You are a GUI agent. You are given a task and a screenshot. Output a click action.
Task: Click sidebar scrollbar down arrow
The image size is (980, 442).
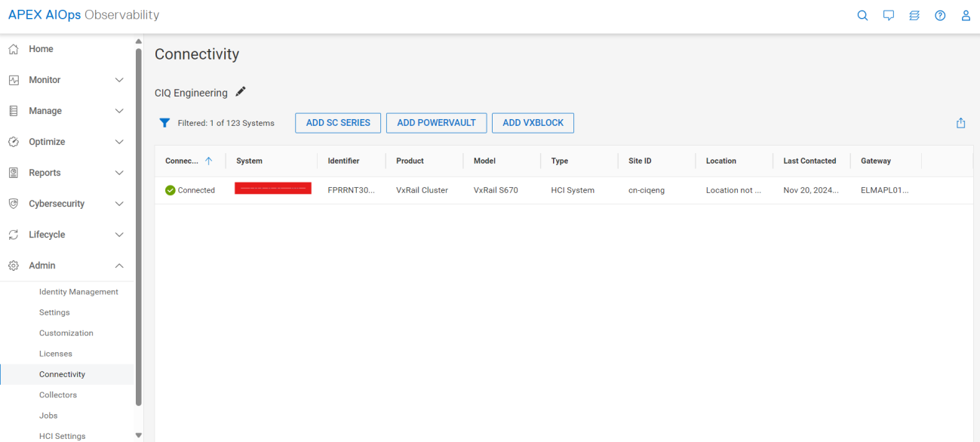tap(138, 435)
